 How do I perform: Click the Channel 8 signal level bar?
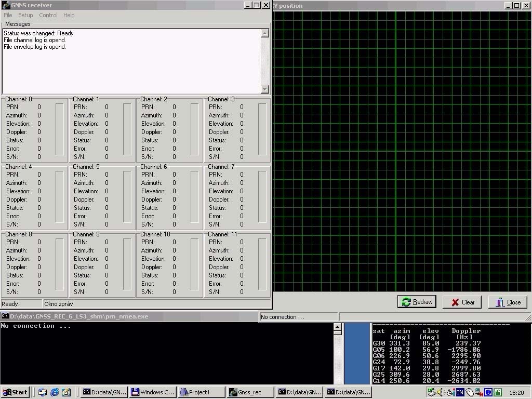click(x=59, y=264)
